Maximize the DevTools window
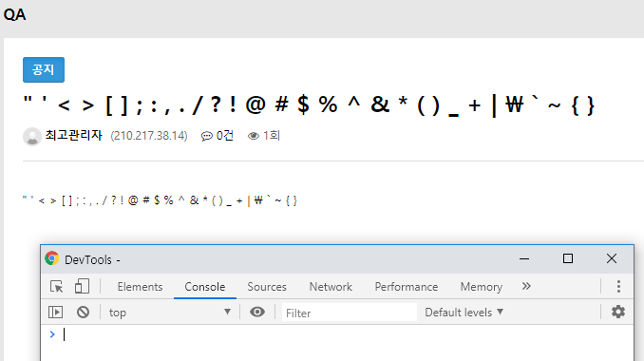Viewport: 644px width, 361px height. click(568, 258)
